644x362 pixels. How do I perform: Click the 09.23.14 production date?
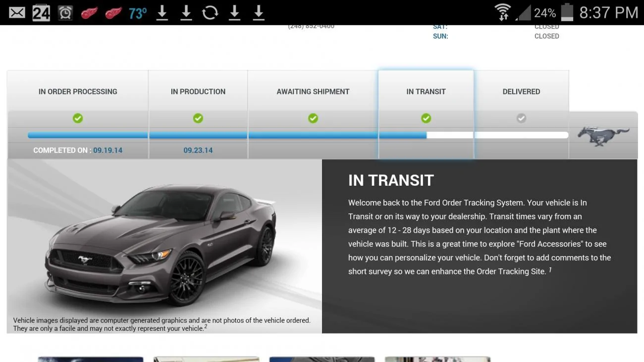(x=198, y=150)
